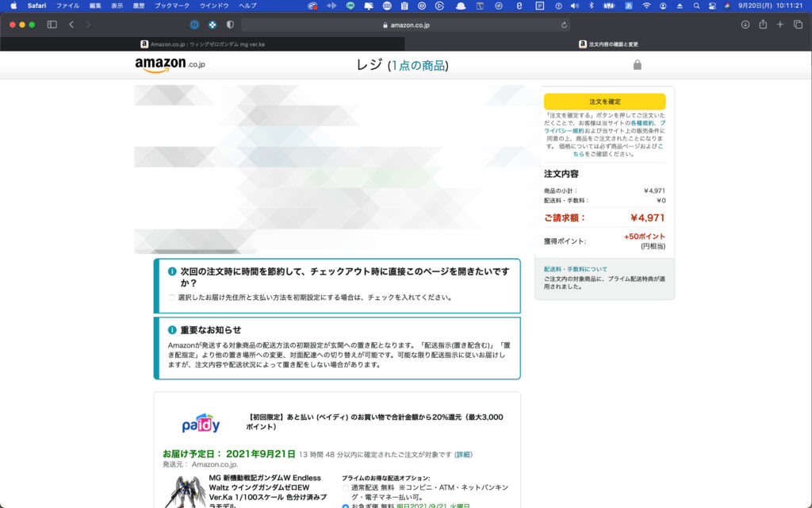Open Spotlight search in menu bar

pos(696,6)
